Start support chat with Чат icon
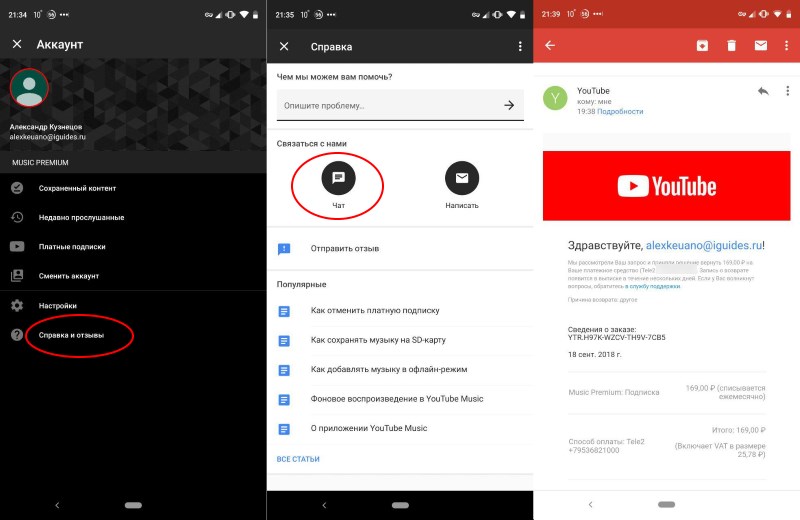 338,178
